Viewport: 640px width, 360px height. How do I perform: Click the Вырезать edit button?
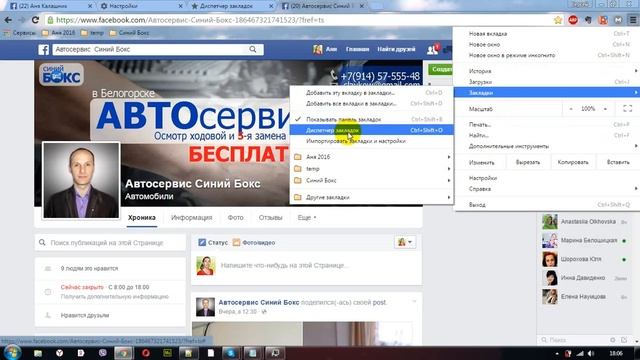click(528, 162)
